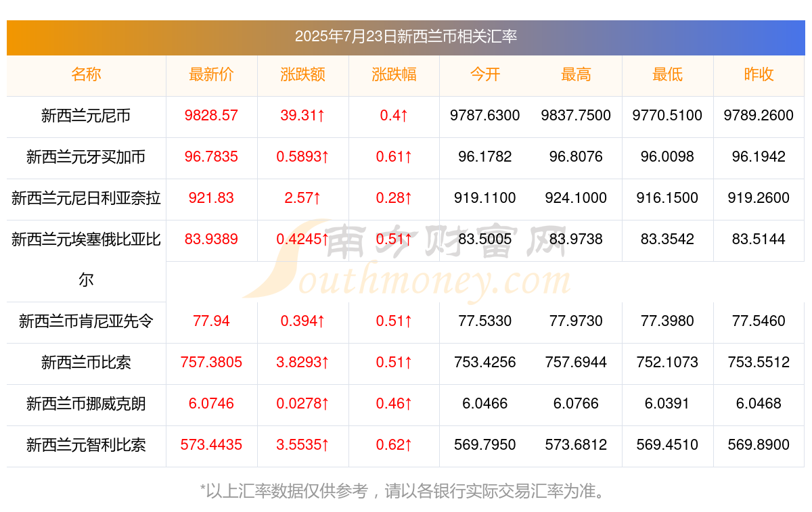
Task: Click the 昨收 column header
Action: pyautogui.click(x=759, y=74)
